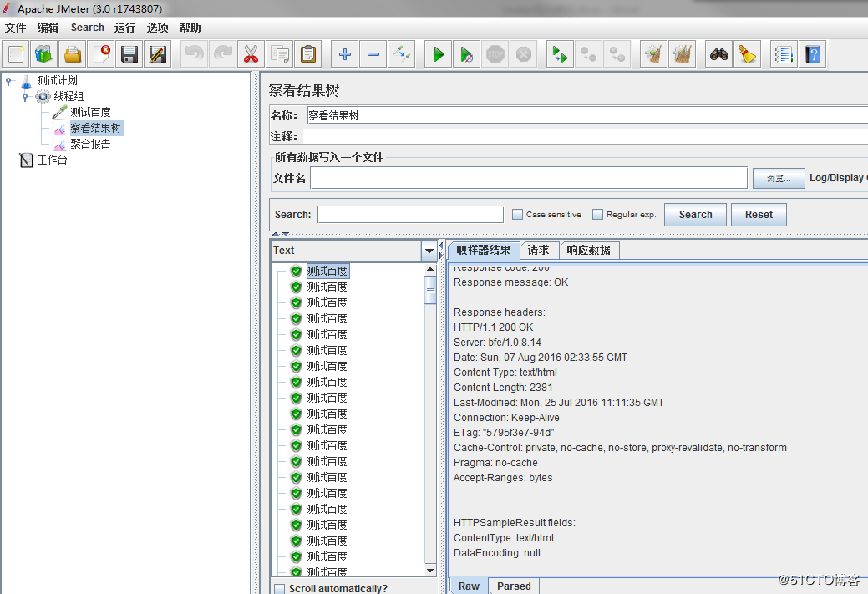Open the 选项 menu
The width and height of the screenshot is (868, 594).
(x=157, y=28)
